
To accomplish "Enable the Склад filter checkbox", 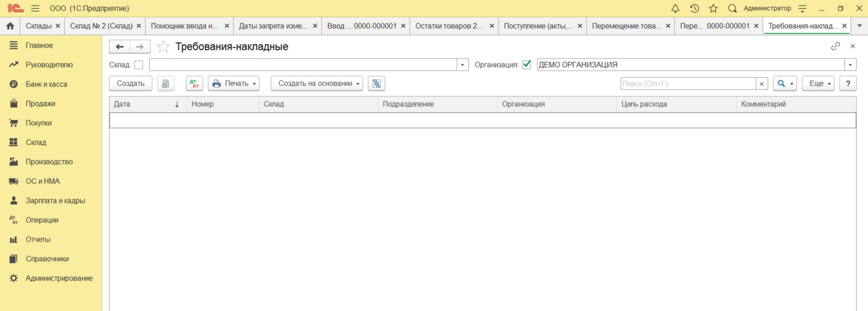I will 139,64.
